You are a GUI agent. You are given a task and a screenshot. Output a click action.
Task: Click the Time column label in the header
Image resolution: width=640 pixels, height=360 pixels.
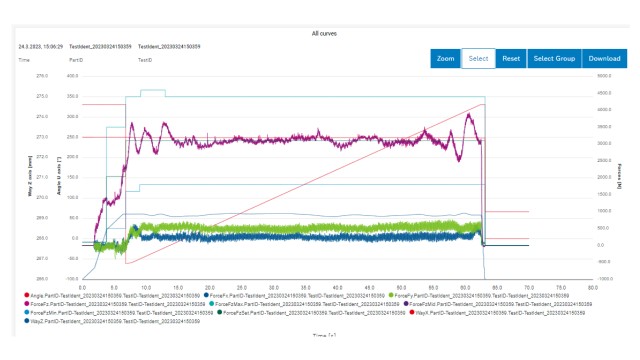coord(24,60)
